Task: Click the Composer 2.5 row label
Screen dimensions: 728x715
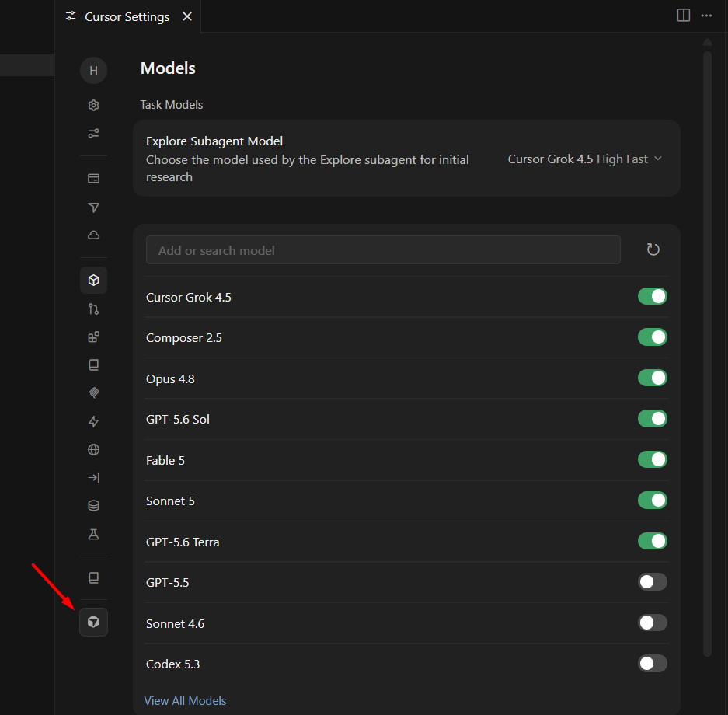Action: [x=184, y=338]
